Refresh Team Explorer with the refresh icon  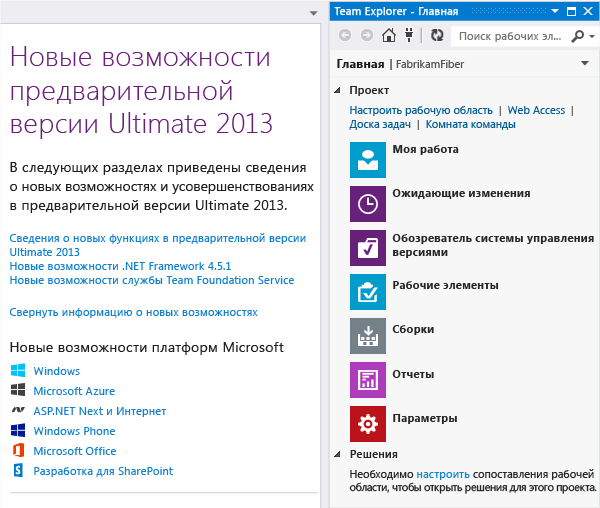(437, 36)
